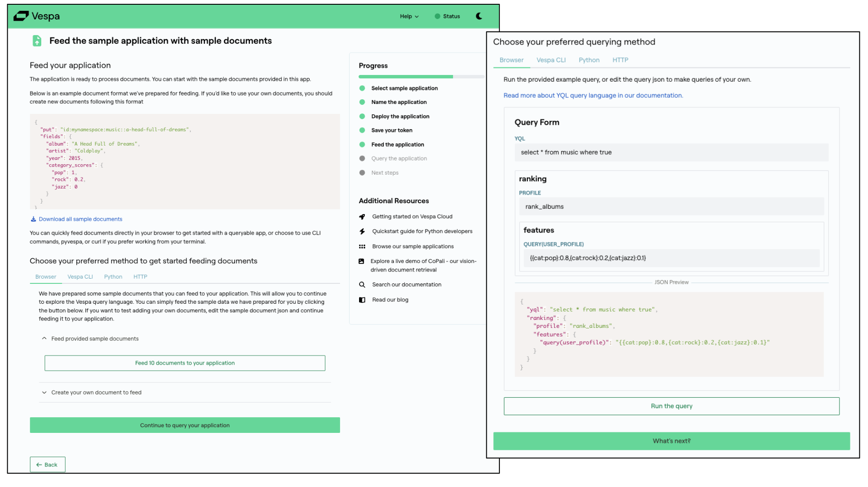This screenshot has height=487, width=868.
Task: Click the icon next to the CoPali live demo link
Action: click(362, 261)
